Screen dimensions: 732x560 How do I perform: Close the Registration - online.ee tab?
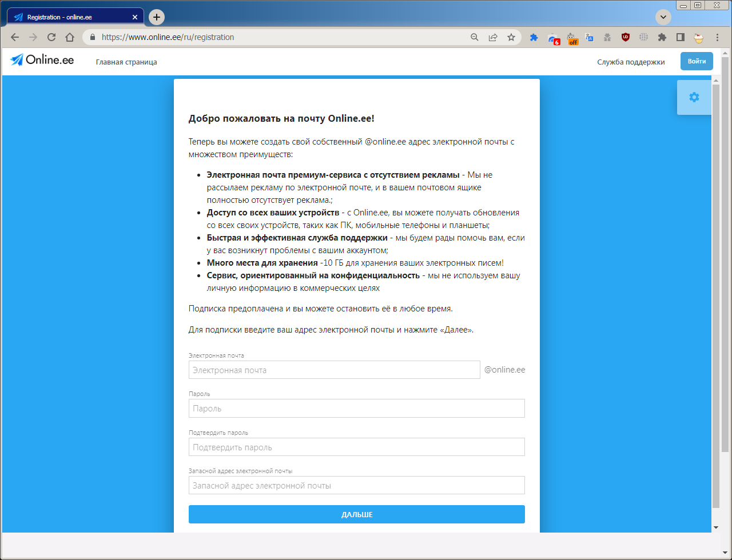(x=135, y=17)
